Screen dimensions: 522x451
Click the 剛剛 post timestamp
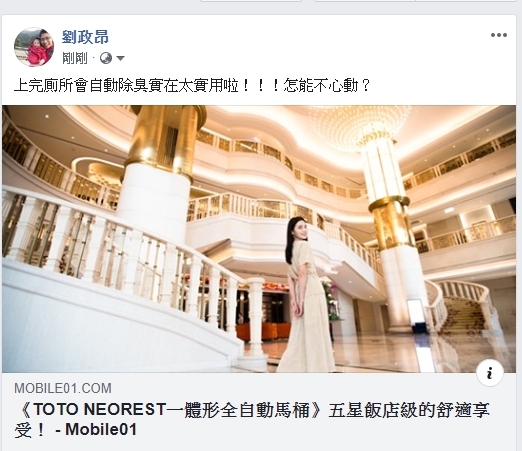75,59
